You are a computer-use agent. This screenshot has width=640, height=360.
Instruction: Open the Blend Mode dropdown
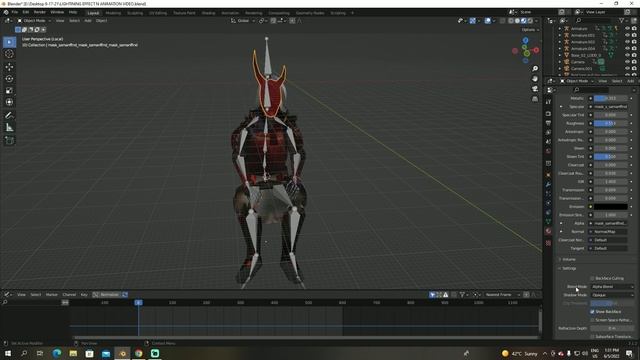(612, 287)
